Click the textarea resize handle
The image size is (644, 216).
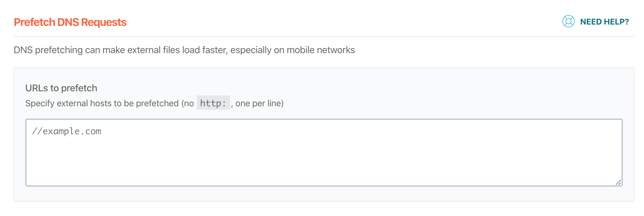(618, 183)
